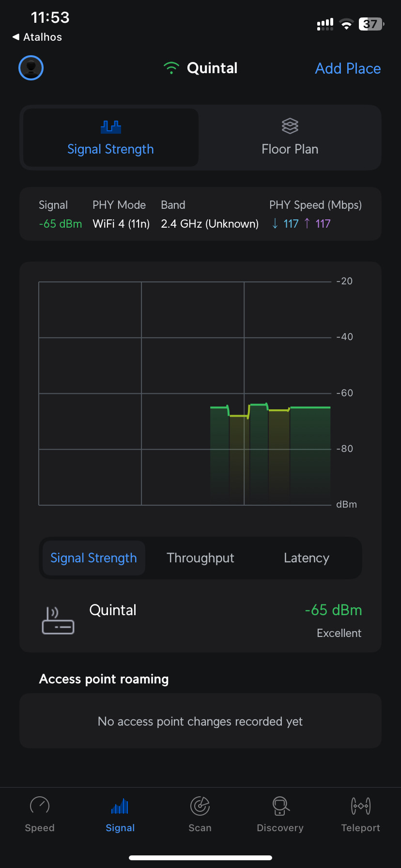
Task: Open the Discovery tab icon
Action: click(280, 806)
